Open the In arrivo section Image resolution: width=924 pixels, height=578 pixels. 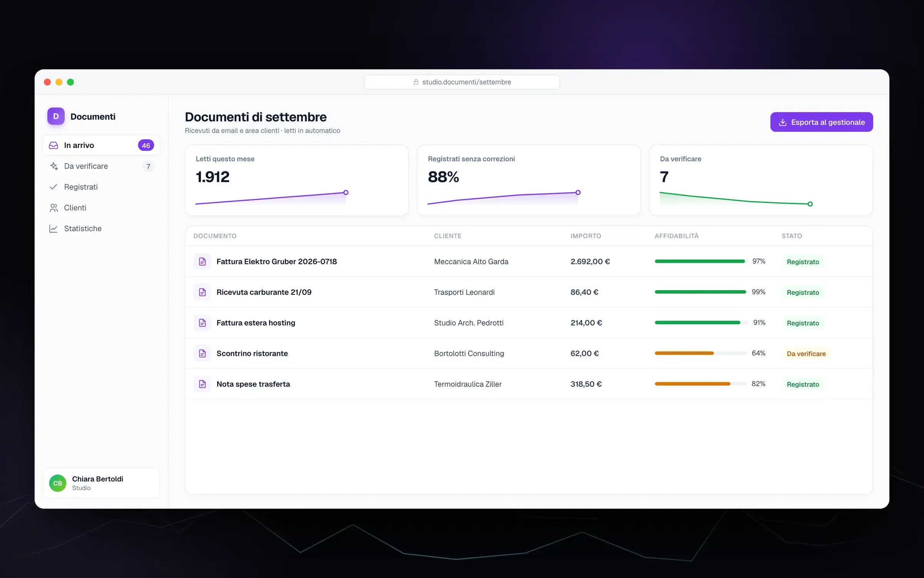[101, 145]
